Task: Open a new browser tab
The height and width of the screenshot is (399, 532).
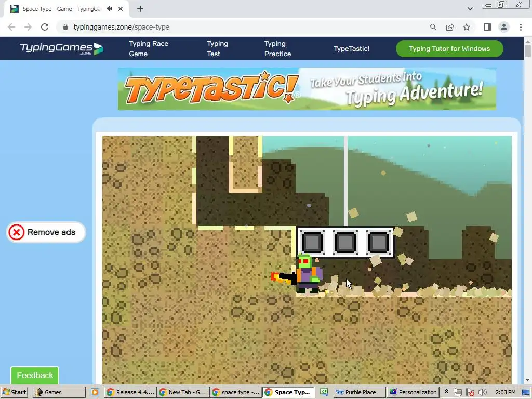Action: (x=140, y=9)
